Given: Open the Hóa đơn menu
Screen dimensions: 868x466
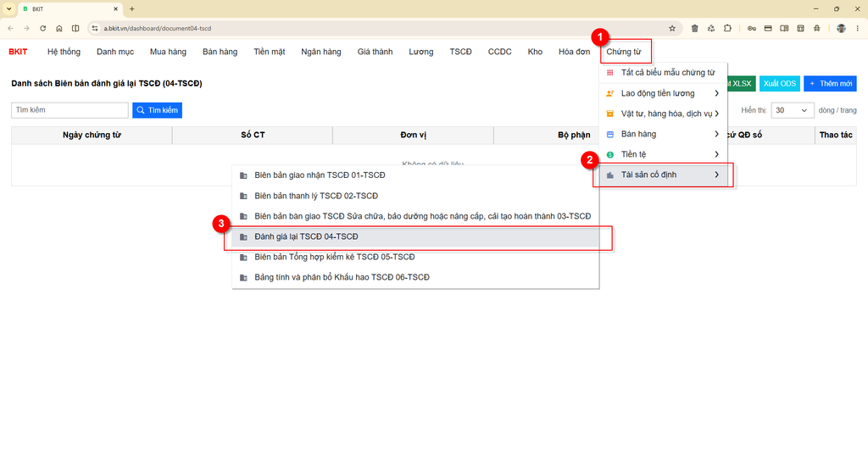Looking at the screenshot, I should (574, 52).
